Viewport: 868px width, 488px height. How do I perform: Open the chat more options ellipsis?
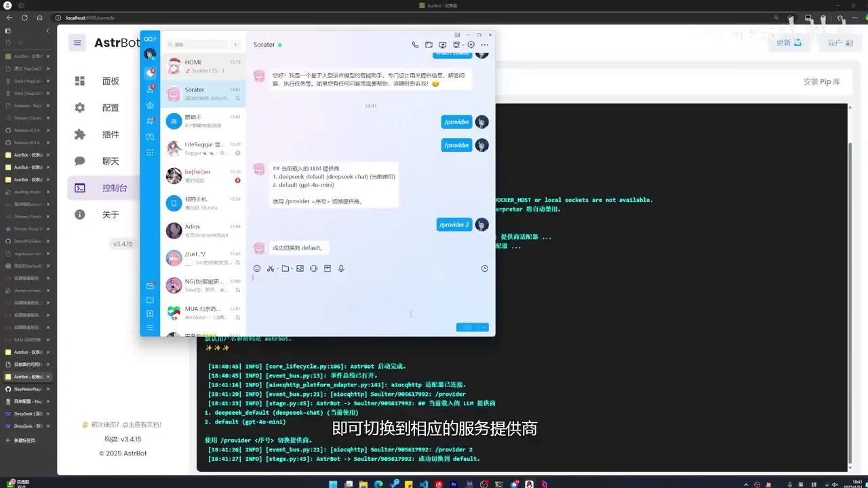coord(484,45)
